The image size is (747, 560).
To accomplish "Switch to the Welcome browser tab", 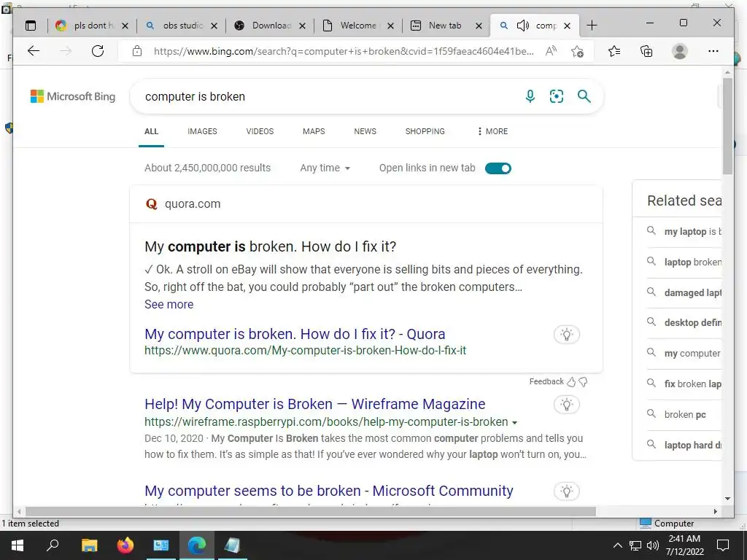I will click(358, 26).
